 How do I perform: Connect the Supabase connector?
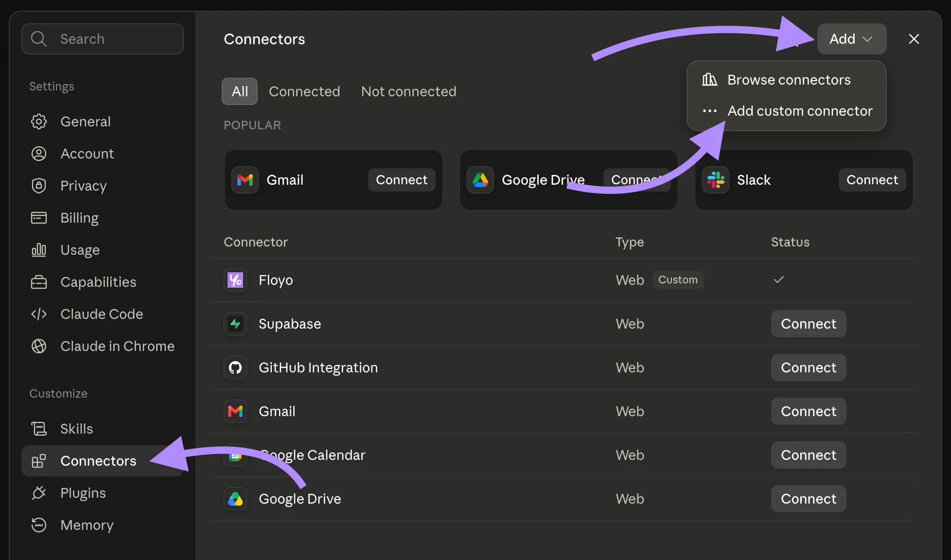[x=809, y=324]
